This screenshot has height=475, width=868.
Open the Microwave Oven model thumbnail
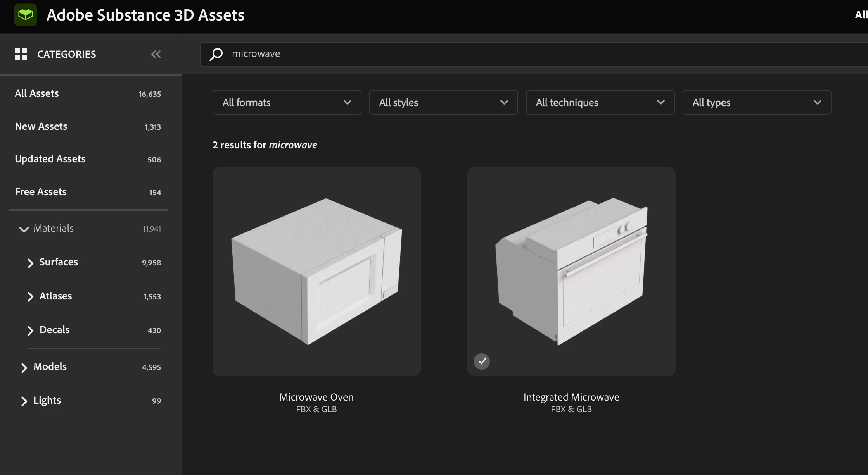316,271
